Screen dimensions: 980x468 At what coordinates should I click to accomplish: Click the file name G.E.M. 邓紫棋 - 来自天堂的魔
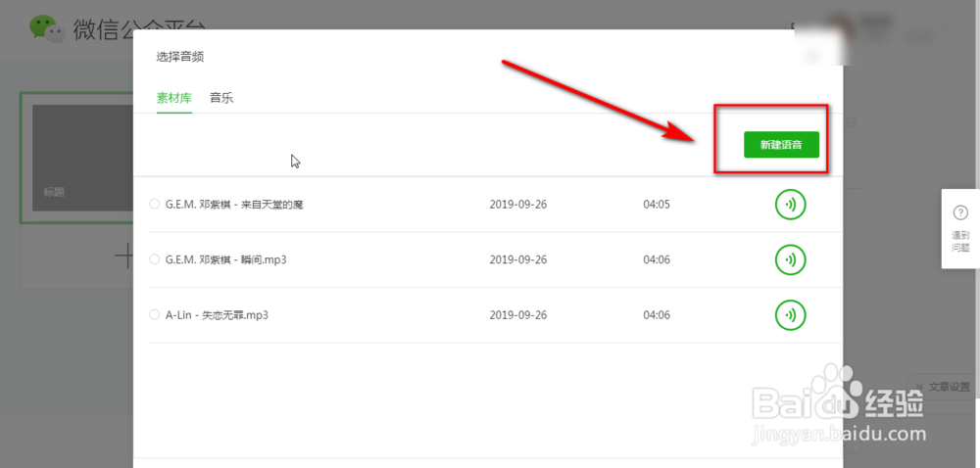pyautogui.click(x=234, y=204)
